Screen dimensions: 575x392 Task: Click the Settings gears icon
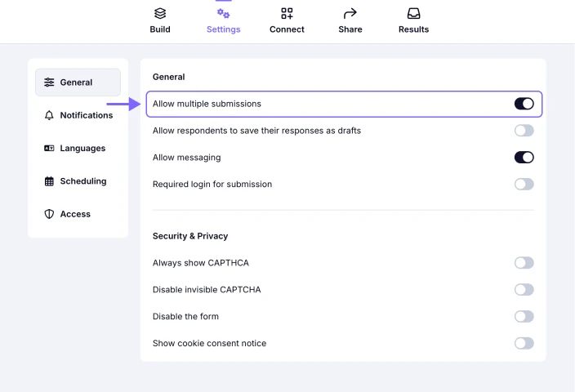(223, 13)
